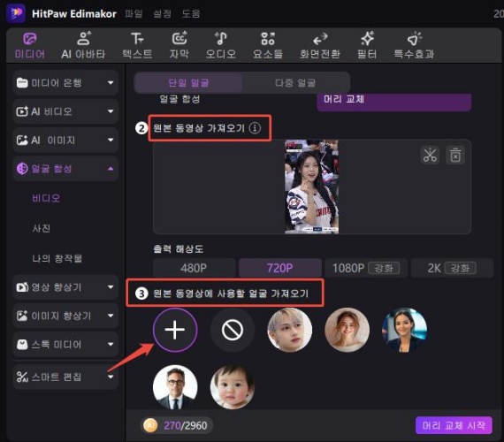Viewport: 504px width, 442px height.
Task: Click the AI 비디오 sidebar icon
Action: pyautogui.click(x=22, y=111)
